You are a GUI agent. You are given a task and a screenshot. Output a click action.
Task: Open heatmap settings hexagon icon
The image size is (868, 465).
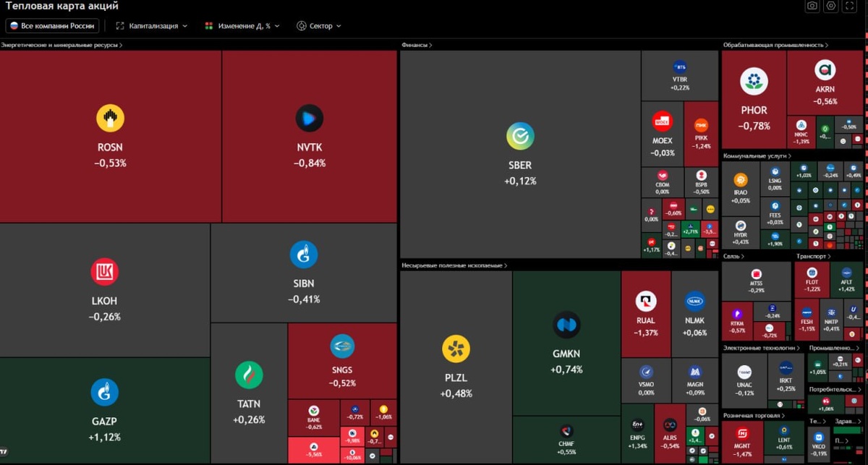[831, 6]
